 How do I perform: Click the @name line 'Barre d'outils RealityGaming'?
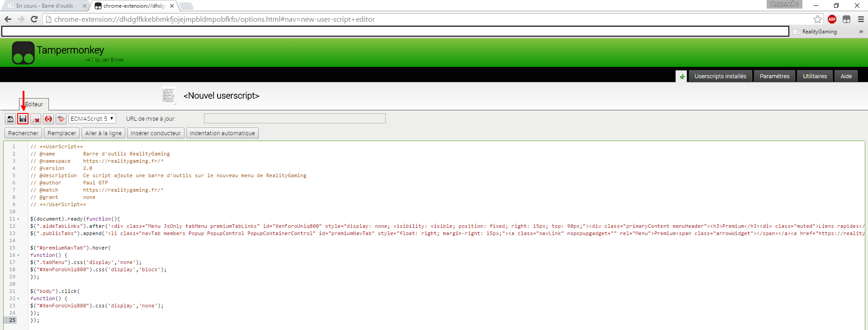coord(100,154)
